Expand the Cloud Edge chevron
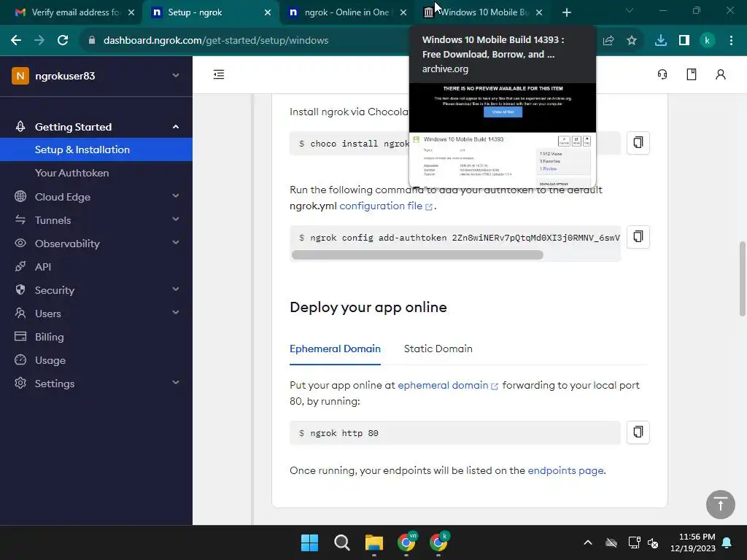This screenshot has height=560, width=747. click(176, 195)
